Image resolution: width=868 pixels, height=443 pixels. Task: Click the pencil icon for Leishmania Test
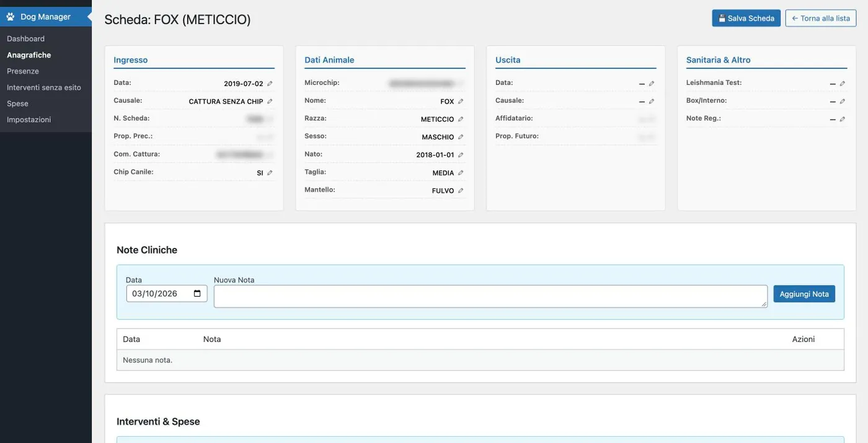click(843, 84)
